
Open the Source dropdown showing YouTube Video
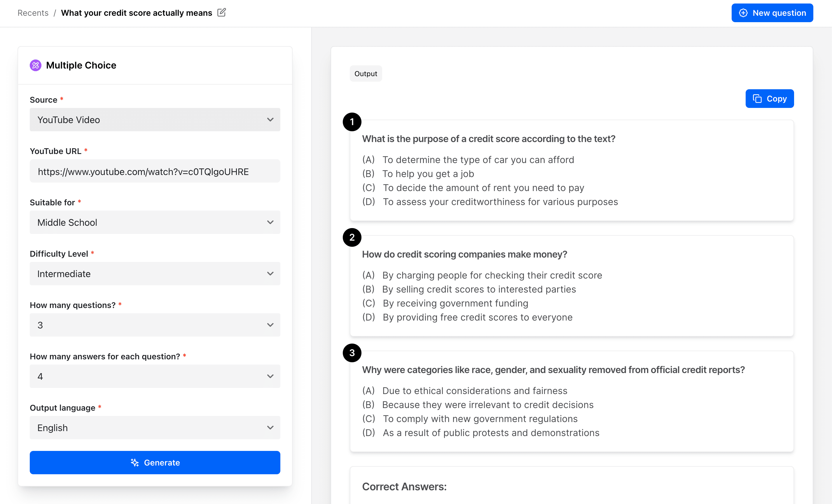[155, 120]
